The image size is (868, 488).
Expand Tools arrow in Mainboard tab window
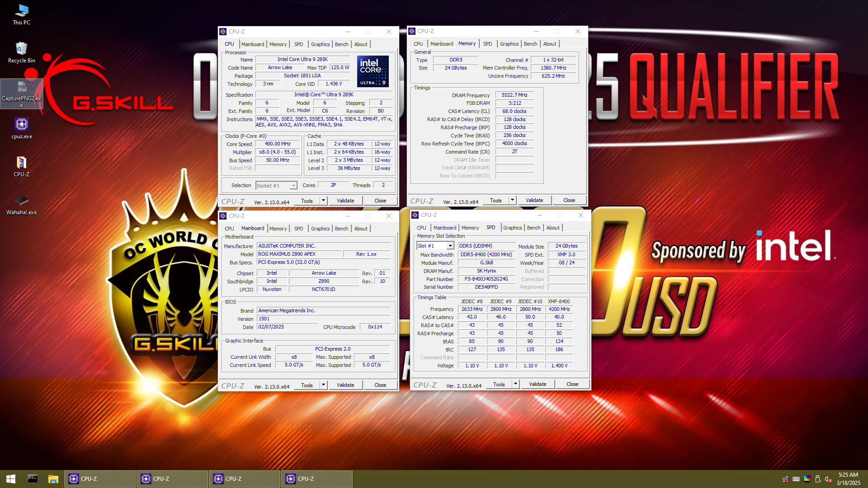tap(324, 385)
